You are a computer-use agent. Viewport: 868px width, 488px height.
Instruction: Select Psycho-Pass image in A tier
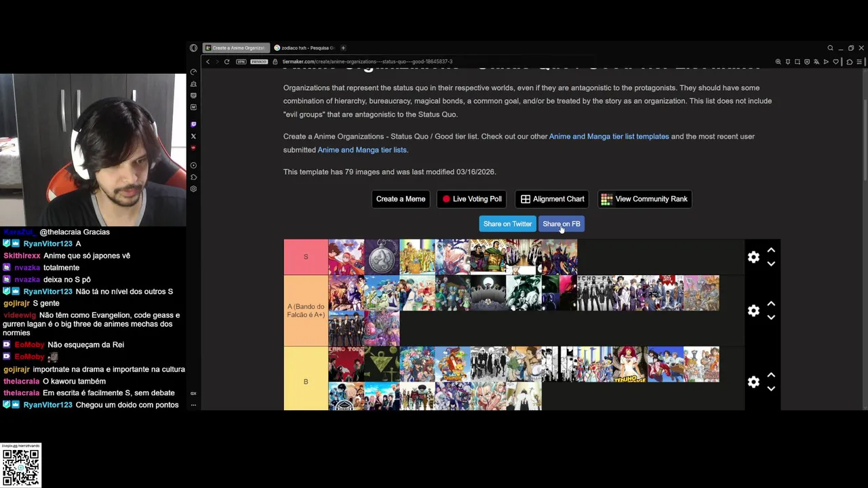[595, 293]
